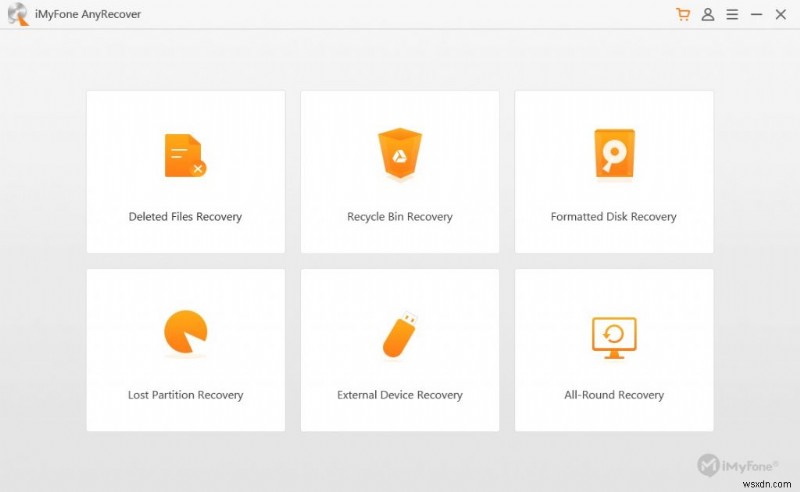Select the "Lost Partition Recovery" label
The width and height of the screenshot is (800, 492).
click(186, 395)
